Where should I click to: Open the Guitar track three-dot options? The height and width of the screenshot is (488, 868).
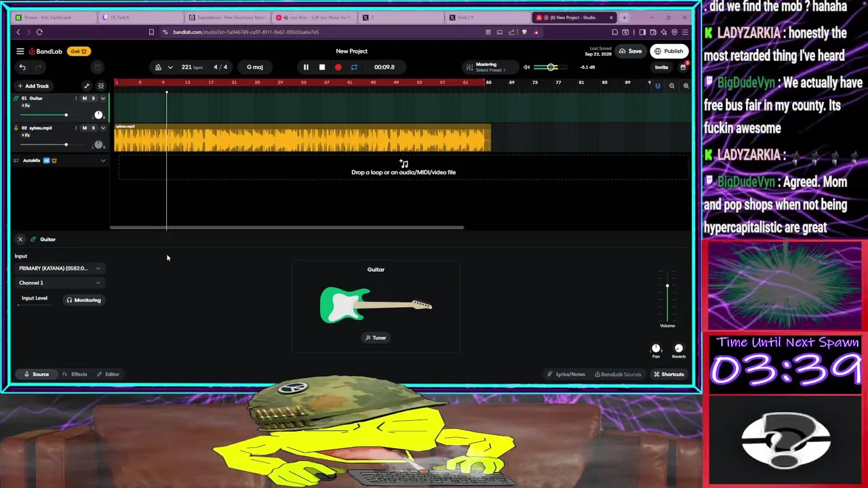point(76,98)
